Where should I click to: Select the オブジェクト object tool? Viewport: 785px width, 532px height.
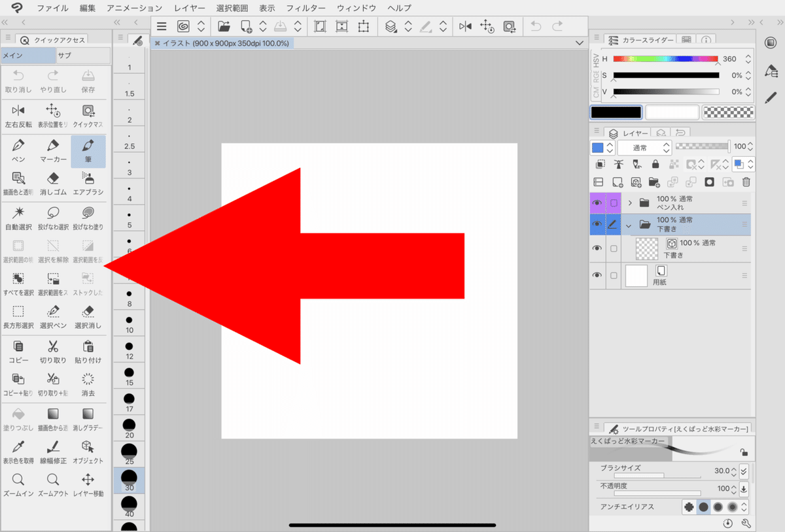tap(88, 452)
